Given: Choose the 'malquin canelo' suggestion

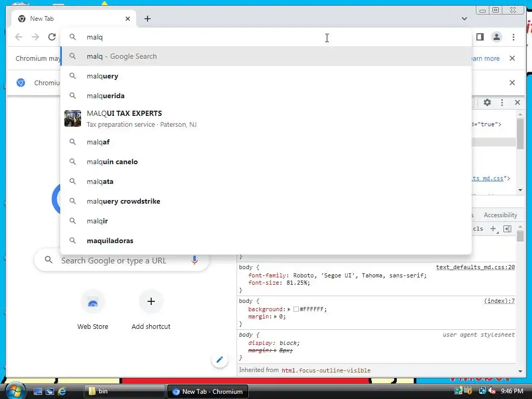Looking at the screenshot, I should click(266, 162).
